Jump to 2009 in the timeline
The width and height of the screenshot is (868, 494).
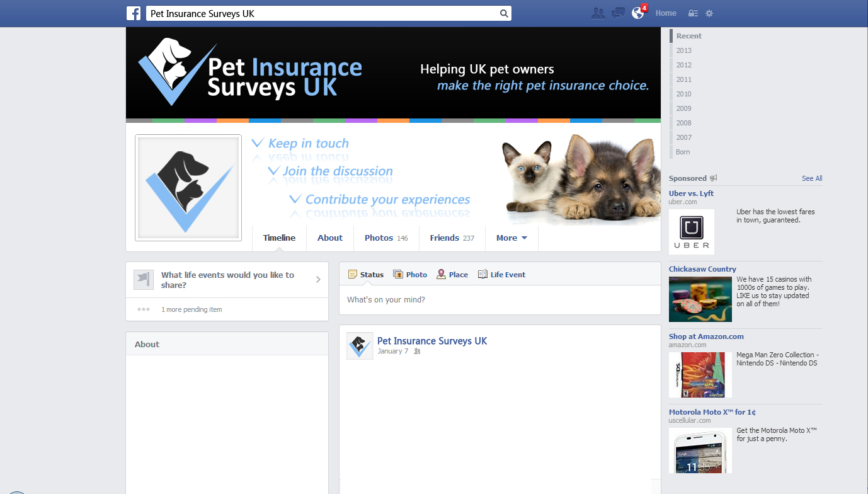(684, 108)
